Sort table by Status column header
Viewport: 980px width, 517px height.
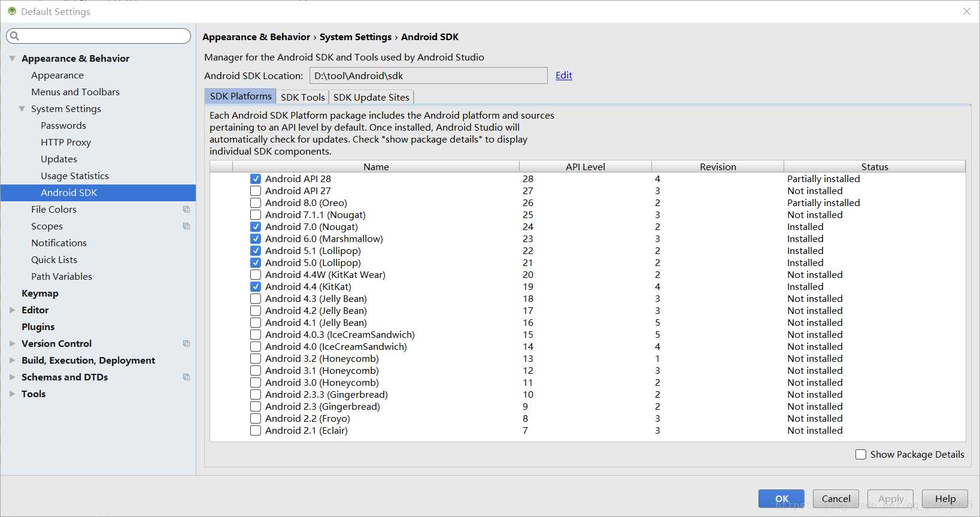tap(875, 167)
